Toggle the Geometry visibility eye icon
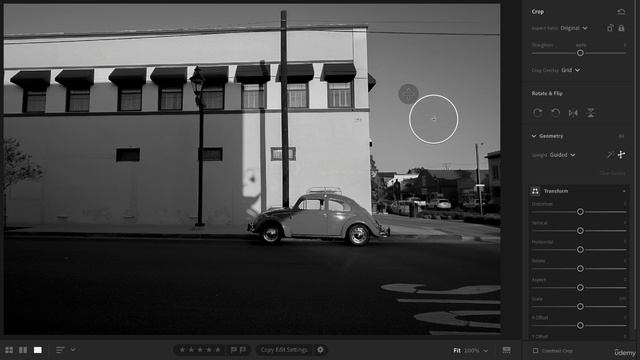The image size is (640, 360). pos(621,136)
